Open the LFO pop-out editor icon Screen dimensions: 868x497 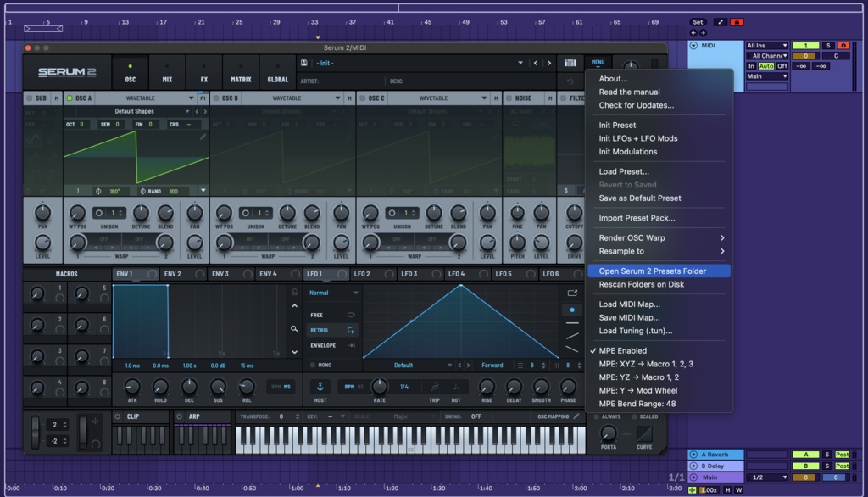tap(572, 293)
